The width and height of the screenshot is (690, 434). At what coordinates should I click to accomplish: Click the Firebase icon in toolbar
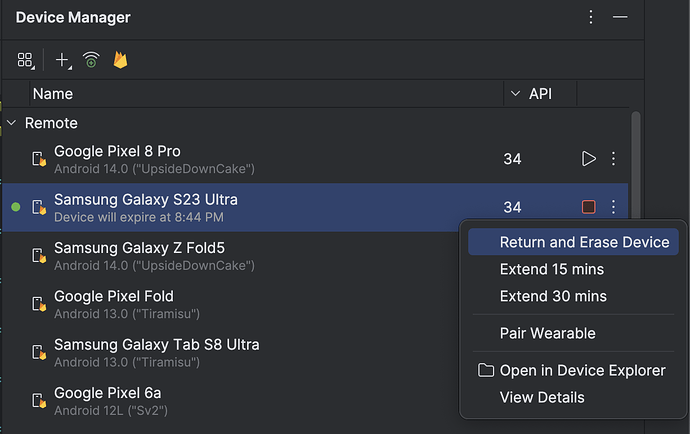point(121,60)
